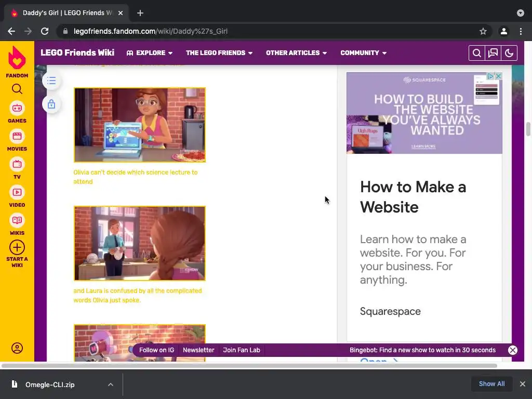Viewport: 532px width, 399px height.
Task: Click How to Make a Website ad heading
Action: pos(413,197)
